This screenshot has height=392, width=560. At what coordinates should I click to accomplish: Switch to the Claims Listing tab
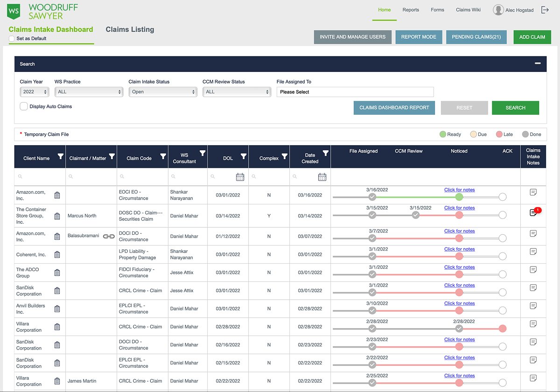tap(130, 29)
